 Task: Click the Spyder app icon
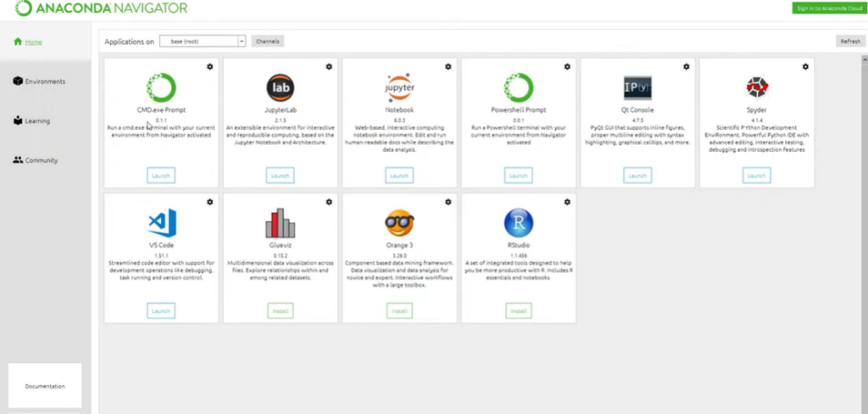coord(757,87)
